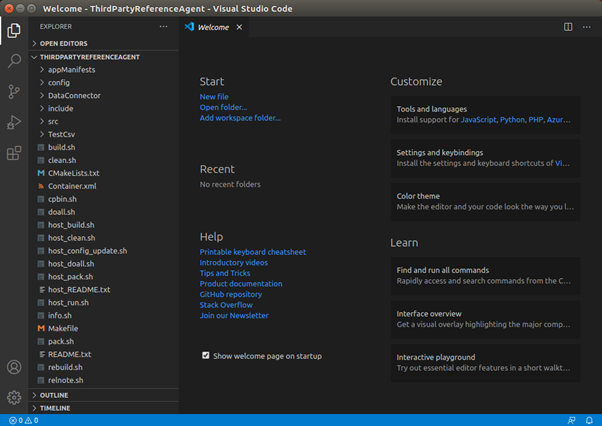Open the Extensions view icon
The width and height of the screenshot is (602, 426).
[14, 153]
